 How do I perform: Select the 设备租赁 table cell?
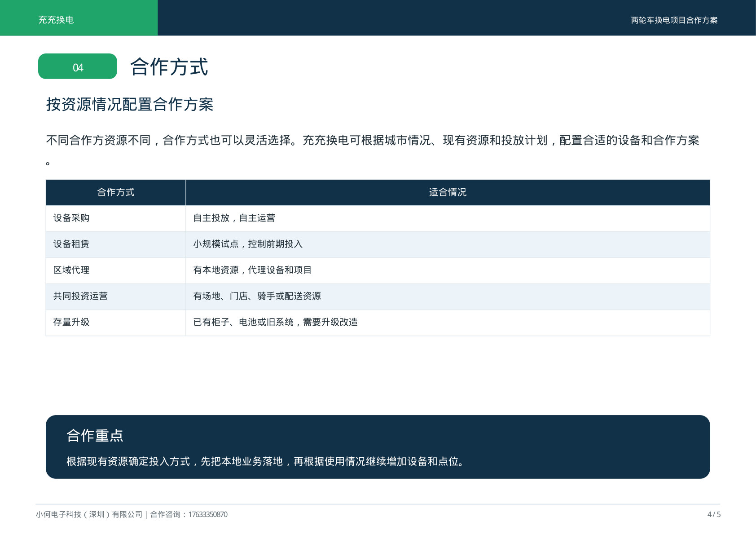116,244
